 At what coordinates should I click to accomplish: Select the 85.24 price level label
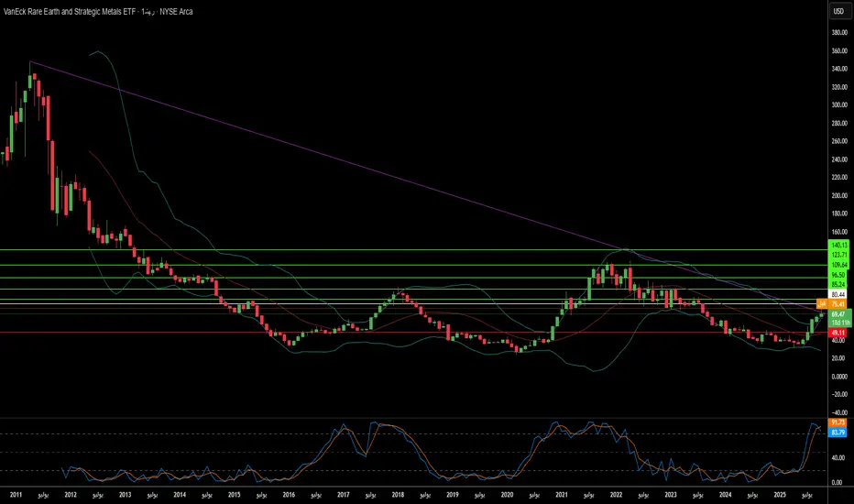[x=837, y=283]
